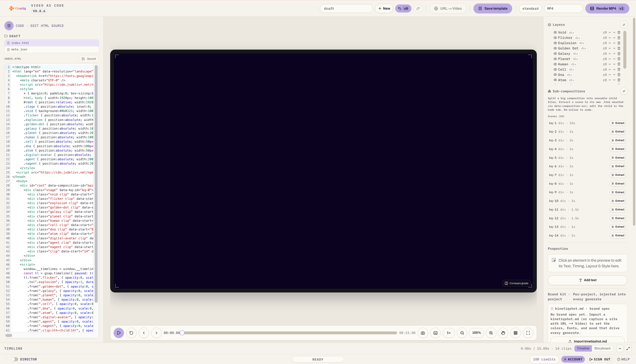Image resolution: width=636 pixels, height=364 pixels.
Task: Hide the Void layer
Action: point(555,33)
